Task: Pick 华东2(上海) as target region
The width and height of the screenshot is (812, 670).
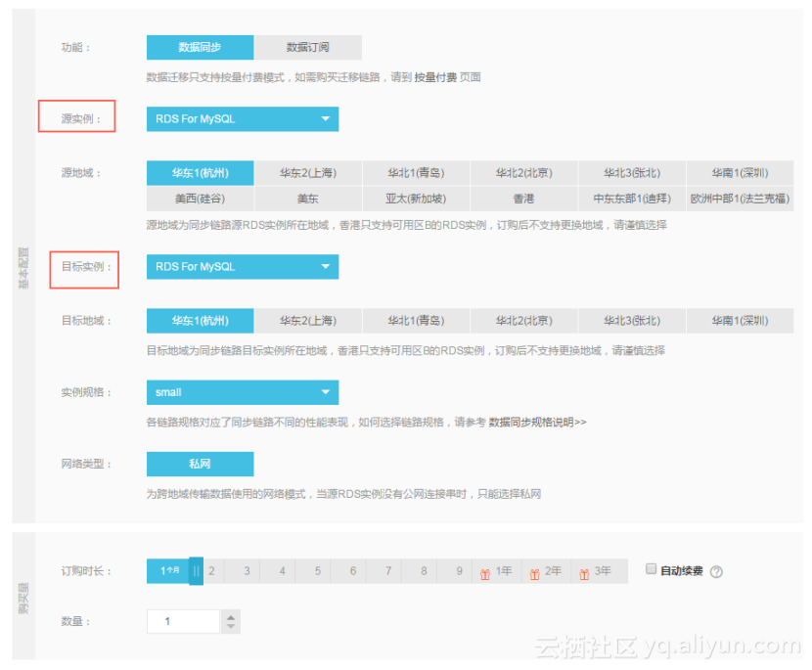Action: coord(308,321)
